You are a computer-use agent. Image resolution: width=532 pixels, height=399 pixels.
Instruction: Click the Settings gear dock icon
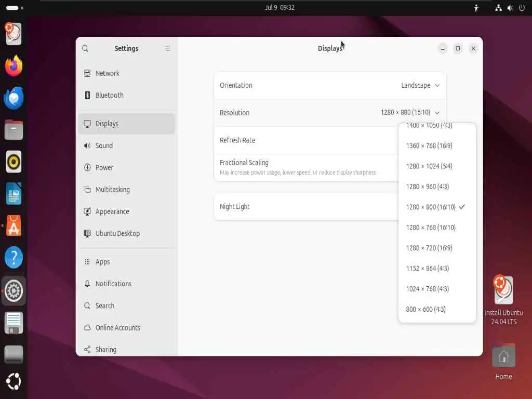pos(14,291)
